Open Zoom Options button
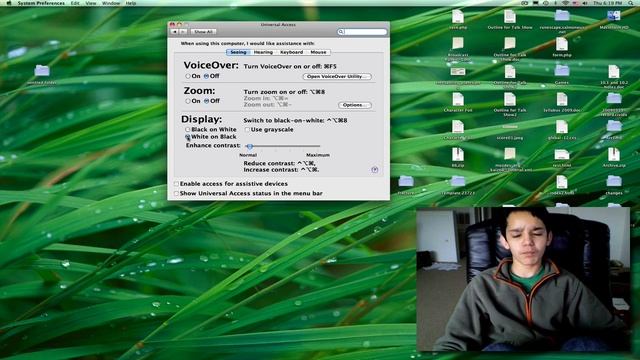 coord(355,105)
